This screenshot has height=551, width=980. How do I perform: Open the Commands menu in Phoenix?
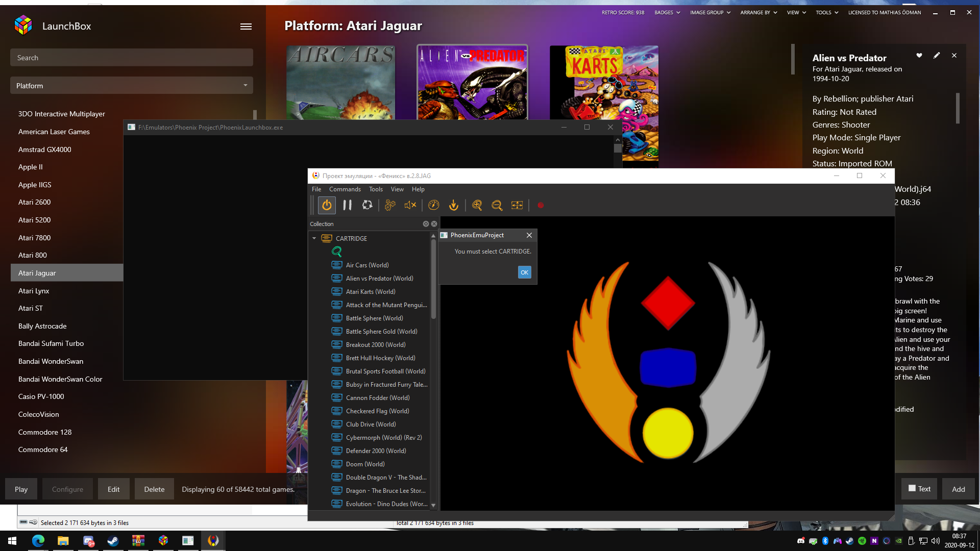pos(345,189)
